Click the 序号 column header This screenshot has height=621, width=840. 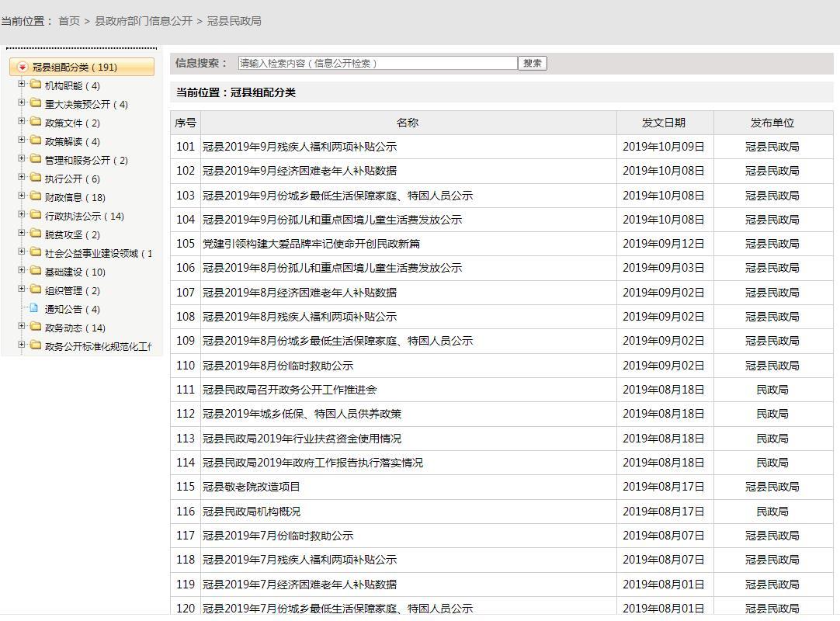[186, 123]
